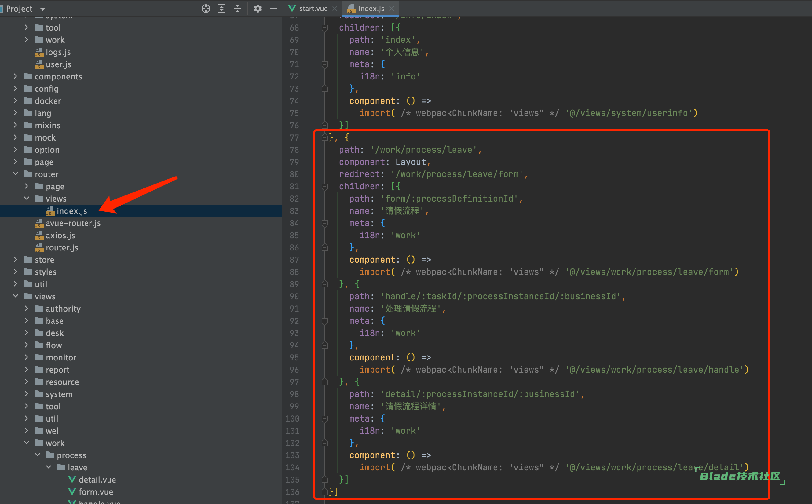This screenshot has height=504, width=812.
Task: Fold the meta block at line 71
Action: [x=325, y=64]
